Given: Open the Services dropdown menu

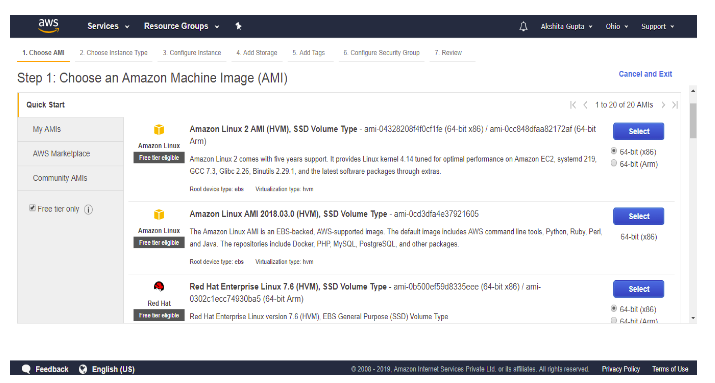Looking at the screenshot, I should (x=108, y=26).
